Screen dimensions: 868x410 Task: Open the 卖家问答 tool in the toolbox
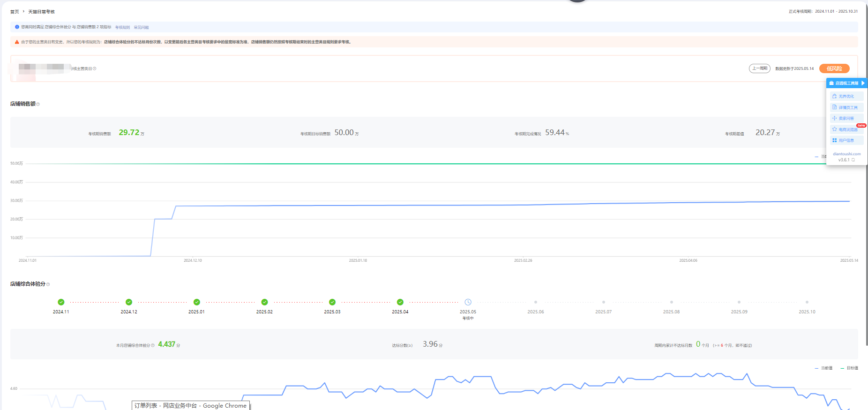(x=846, y=118)
